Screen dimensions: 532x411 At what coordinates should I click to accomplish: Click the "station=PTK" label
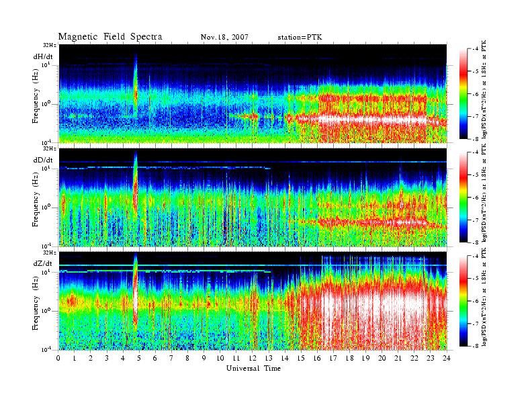300,37
